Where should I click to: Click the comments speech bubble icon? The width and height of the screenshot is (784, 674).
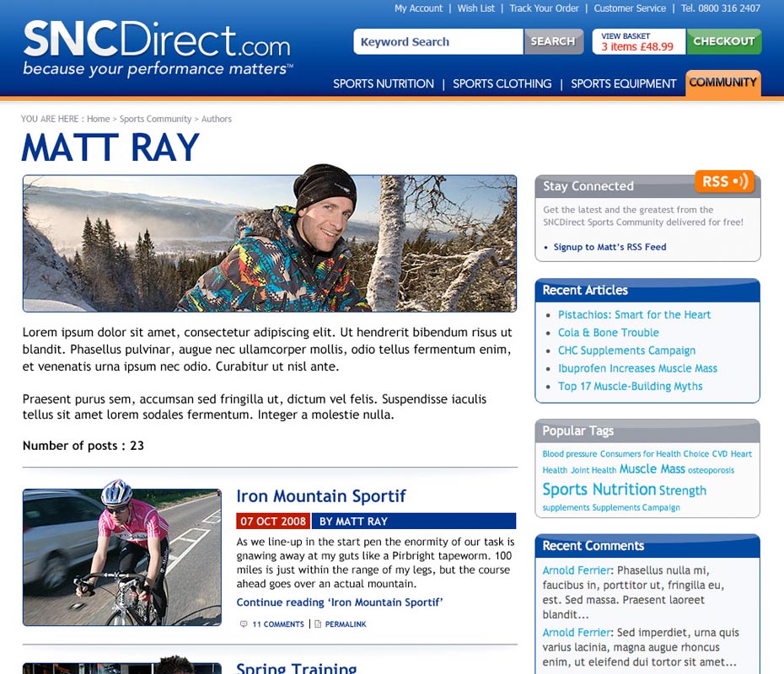[244, 624]
